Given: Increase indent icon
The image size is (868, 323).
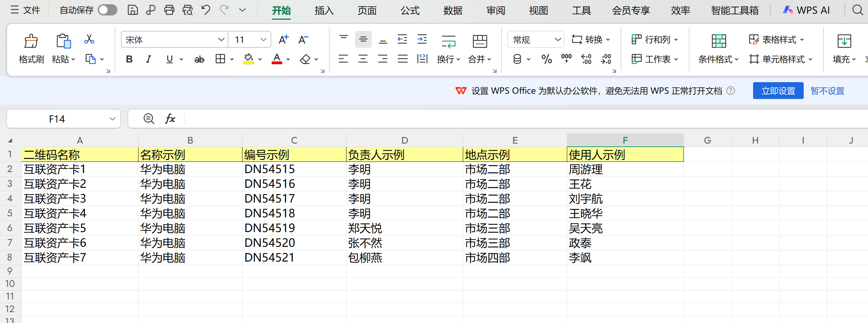Looking at the screenshot, I should pos(422,39).
